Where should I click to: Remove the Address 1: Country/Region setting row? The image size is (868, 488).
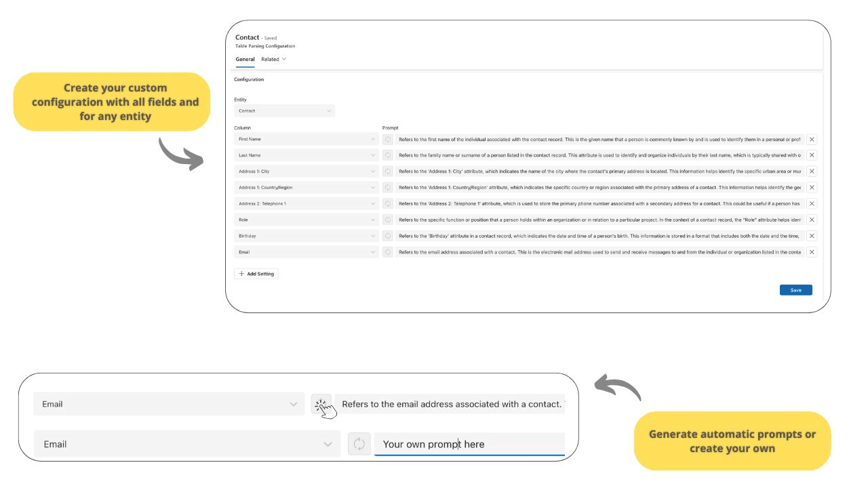[x=812, y=187]
